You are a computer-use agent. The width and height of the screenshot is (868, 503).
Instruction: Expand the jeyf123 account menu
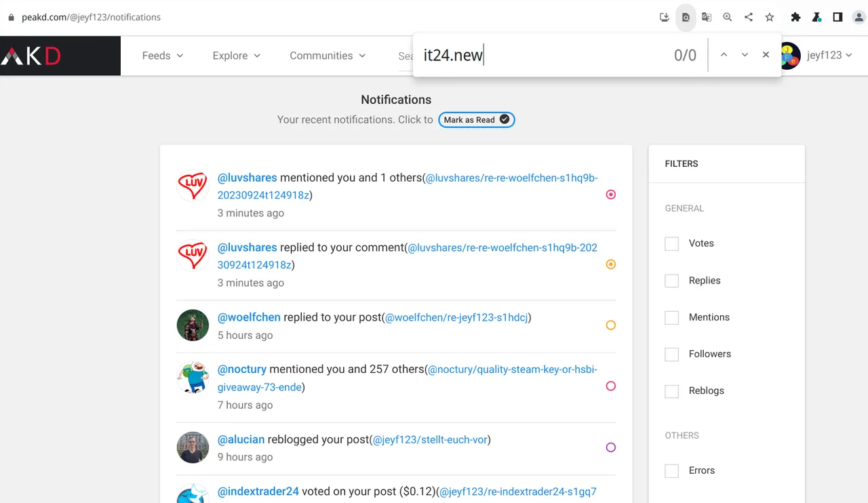[x=829, y=56]
